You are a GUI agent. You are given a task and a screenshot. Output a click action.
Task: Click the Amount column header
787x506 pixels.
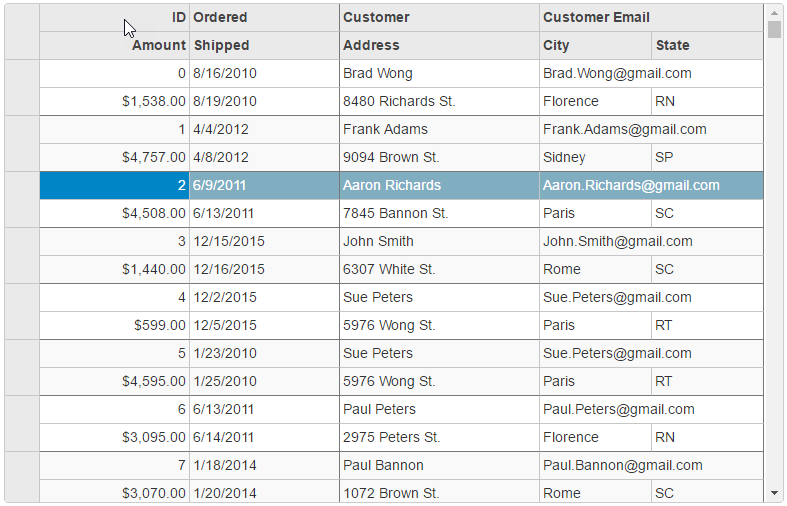tap(115, 45)
